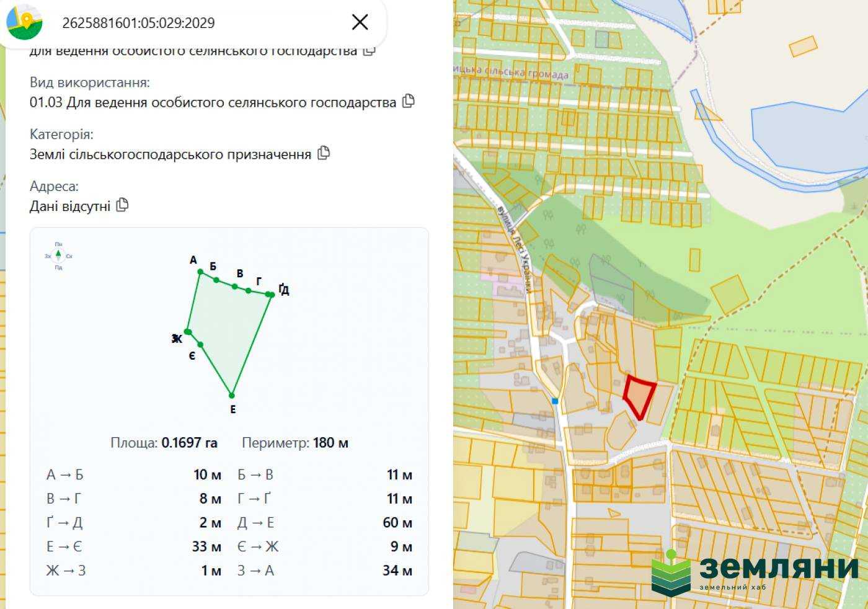Click the Е → Є segment row
The image size is (868, 609).
coord(134,546)
